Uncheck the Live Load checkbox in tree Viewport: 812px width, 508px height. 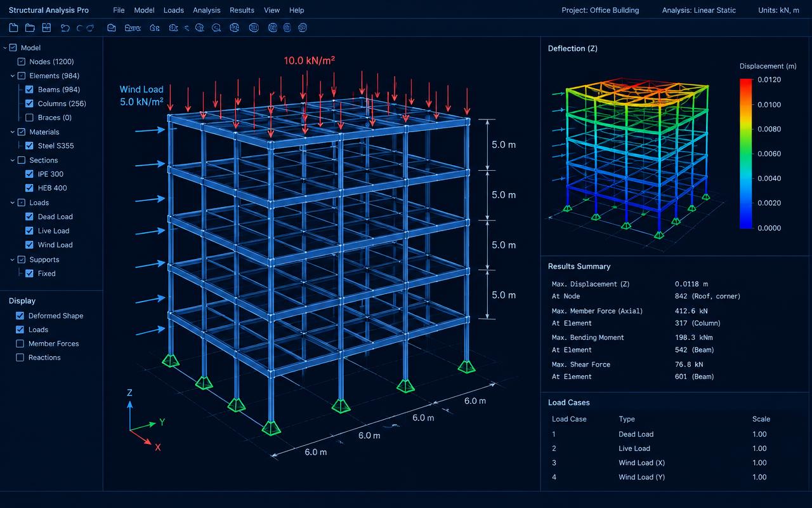click(29, 231)
